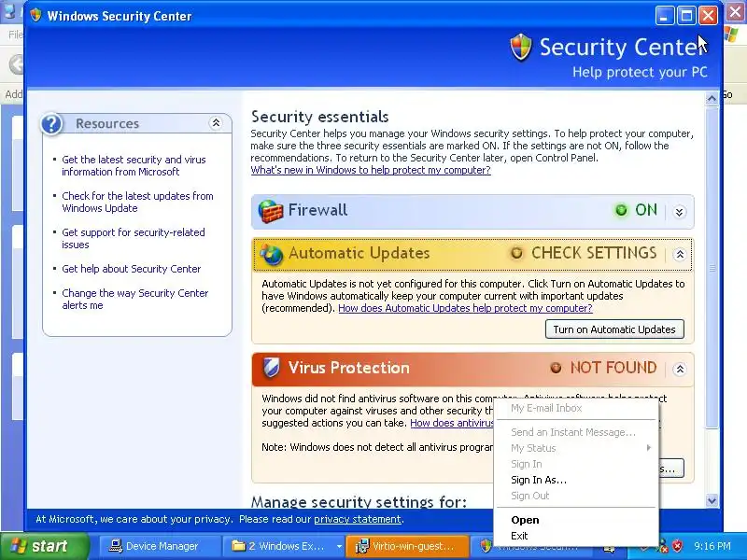747x560 pixels.
Task: Click the Firewall section title
Action: (317, 210)
